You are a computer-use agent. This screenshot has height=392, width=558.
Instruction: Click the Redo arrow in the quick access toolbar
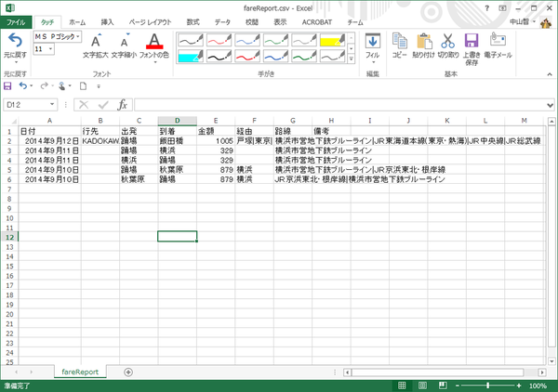(44, 86)
